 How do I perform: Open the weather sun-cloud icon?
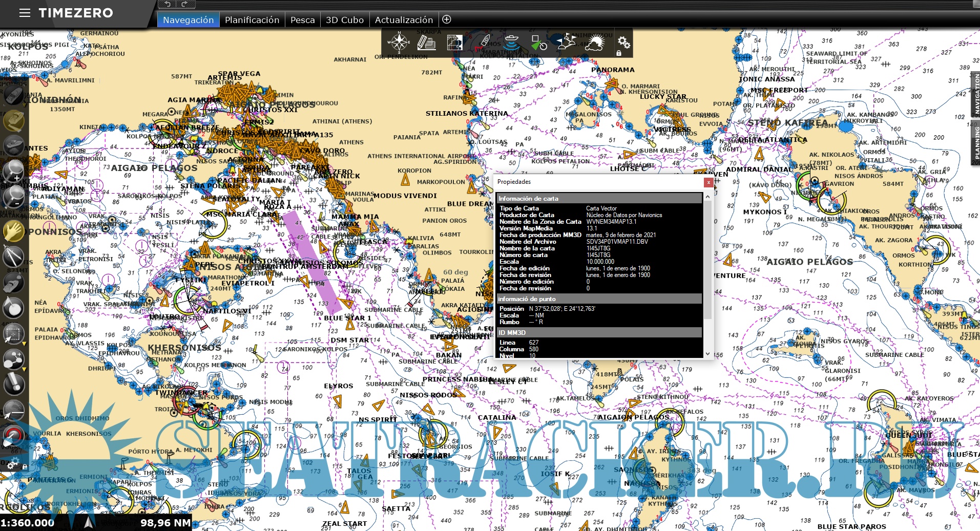click(x=594, y=43)
